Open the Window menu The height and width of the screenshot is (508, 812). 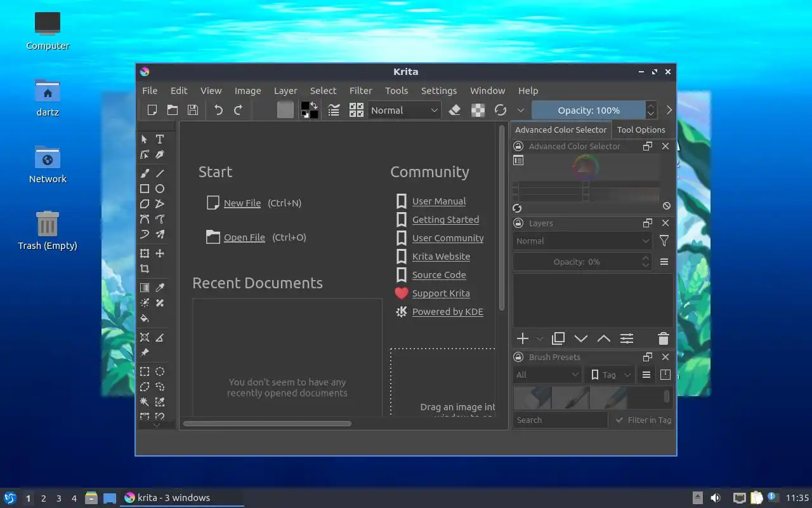pyautogui.click(x=487, y=91)
